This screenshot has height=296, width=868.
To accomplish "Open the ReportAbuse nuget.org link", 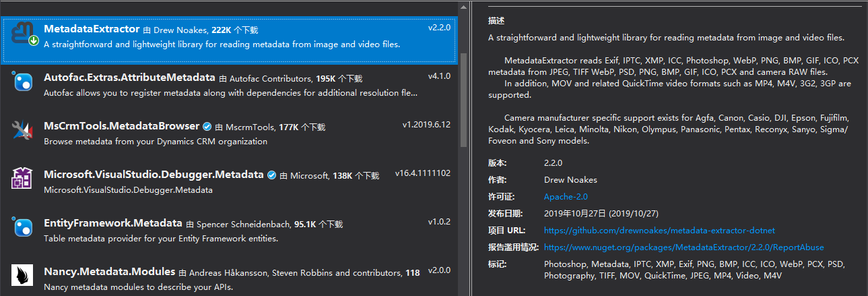I will (683, 247).
